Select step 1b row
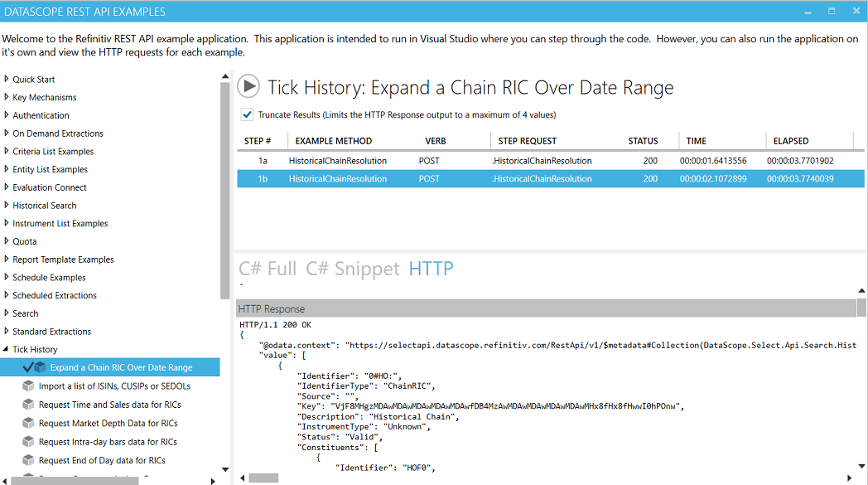Viewport: 868px width, 485px height. pos(551,178)
